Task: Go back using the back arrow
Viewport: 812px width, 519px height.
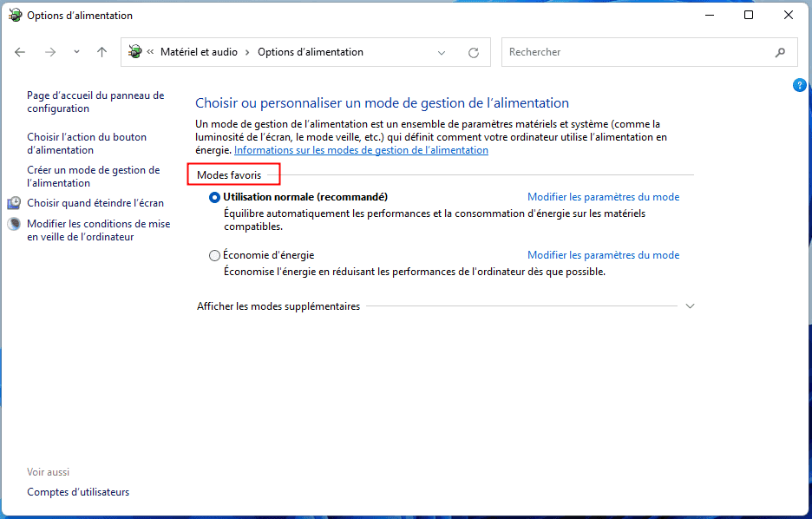Action: tap(20, 52)
